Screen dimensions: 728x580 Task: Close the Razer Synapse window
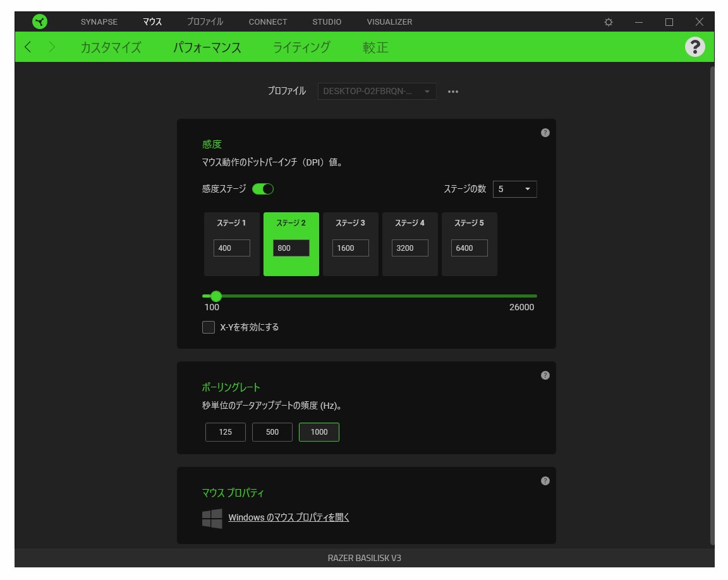click(699, 22)
